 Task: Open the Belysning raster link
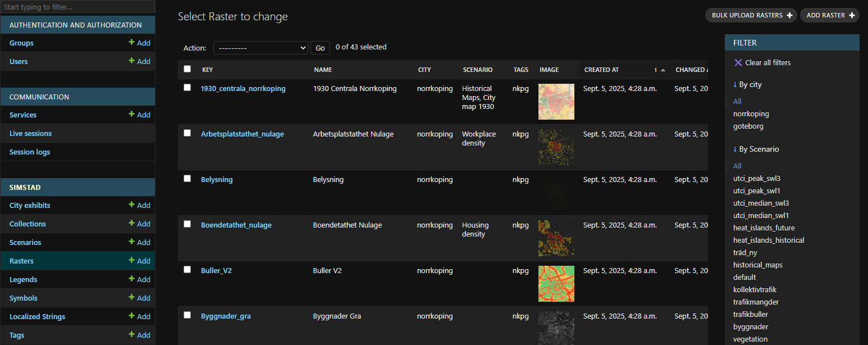tap(217, 179)
